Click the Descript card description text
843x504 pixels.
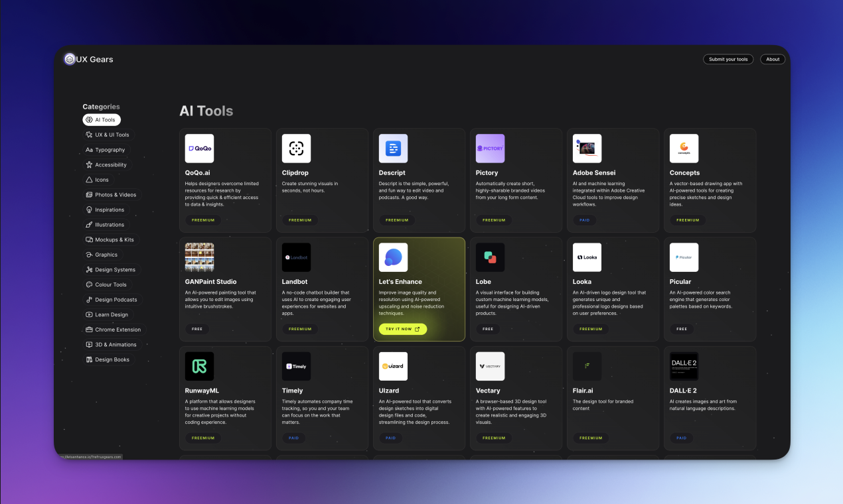pyautogui.click(x=414, y=190)
